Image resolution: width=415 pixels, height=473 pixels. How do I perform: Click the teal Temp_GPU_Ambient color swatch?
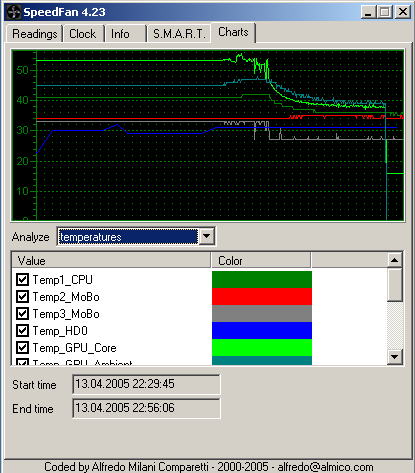[262, 360]
